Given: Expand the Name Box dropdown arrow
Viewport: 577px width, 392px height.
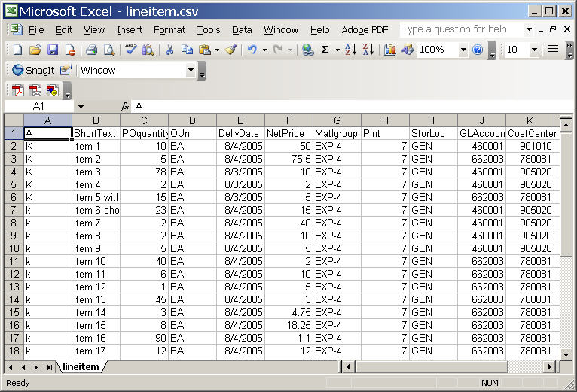Looking at the screenshot, I should coord(81,107).
